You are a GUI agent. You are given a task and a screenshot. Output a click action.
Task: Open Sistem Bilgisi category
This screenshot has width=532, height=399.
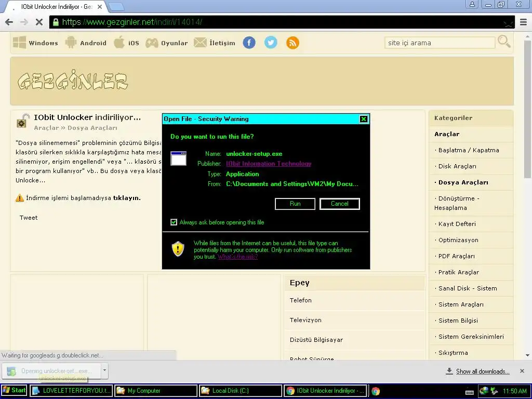pyautogui.click(x=458, y=321)
